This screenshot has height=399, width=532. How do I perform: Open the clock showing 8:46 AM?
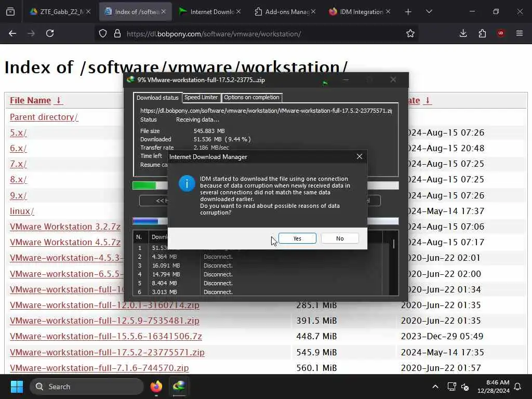(494, 387)
